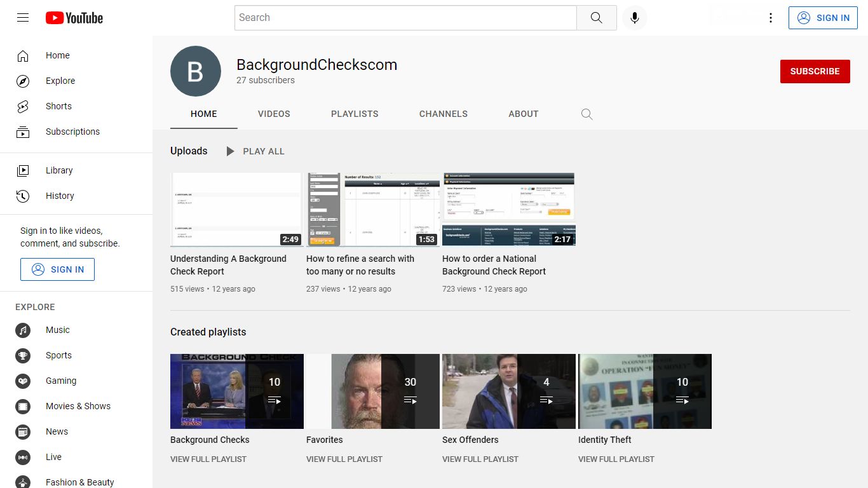The width and height of the screenshot is (868, 488).
Task: Click the Identity Theft playlist count overlay
Action: coord(682,391)
